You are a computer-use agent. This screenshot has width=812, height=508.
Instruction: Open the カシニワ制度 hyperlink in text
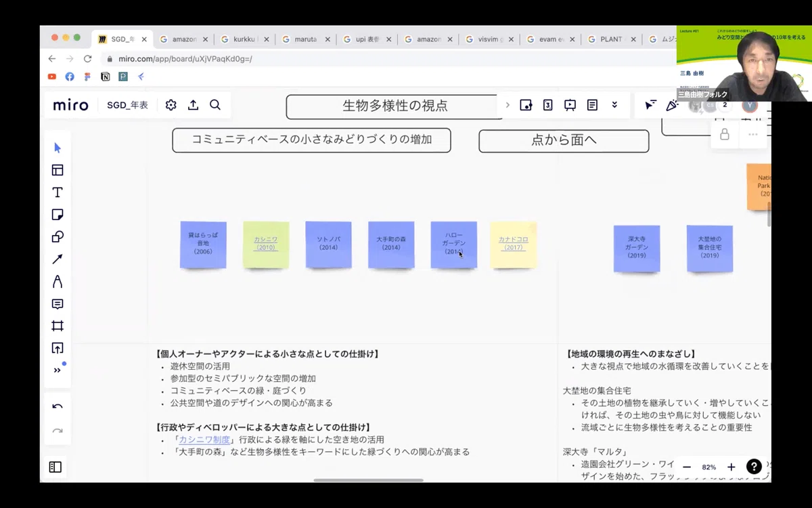point(204,440)
